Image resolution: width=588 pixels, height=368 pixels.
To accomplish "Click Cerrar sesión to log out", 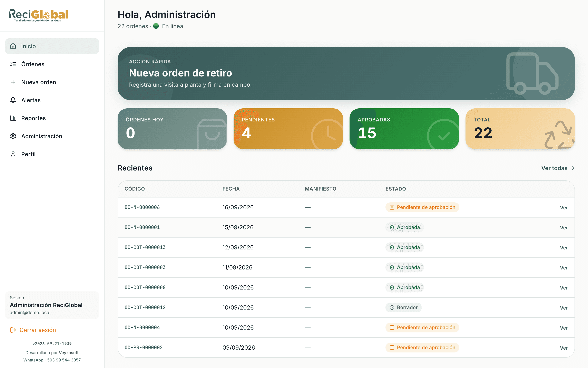I will (33, 330).
